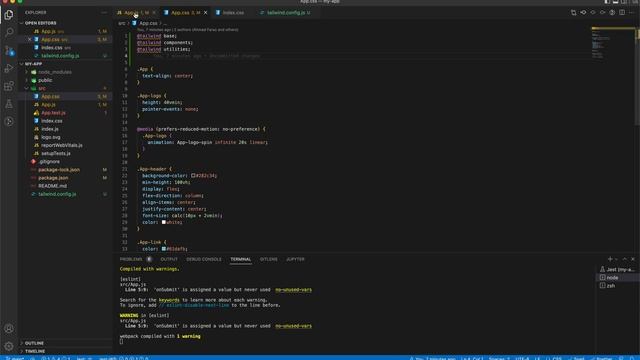The width and height of the screenshot is (640, 360).
Task: Open the Manage gear icon
Action: click(9, 346)
